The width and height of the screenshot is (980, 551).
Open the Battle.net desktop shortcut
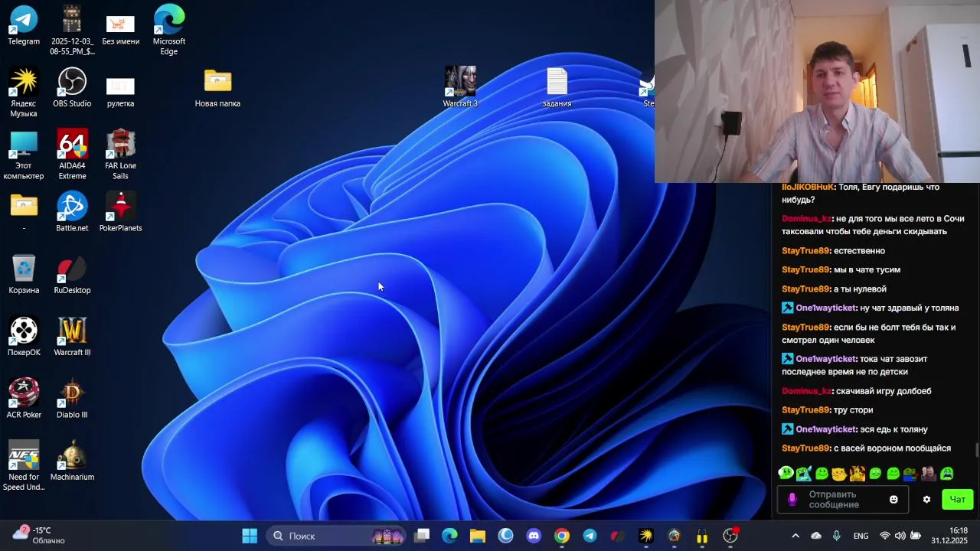(72, 212)
